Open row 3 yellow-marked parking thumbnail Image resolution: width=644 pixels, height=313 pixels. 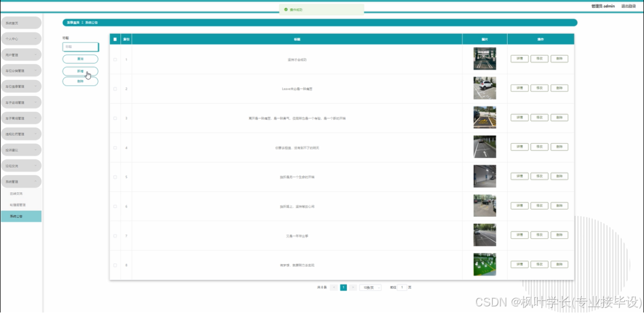[x=485, y=118]
